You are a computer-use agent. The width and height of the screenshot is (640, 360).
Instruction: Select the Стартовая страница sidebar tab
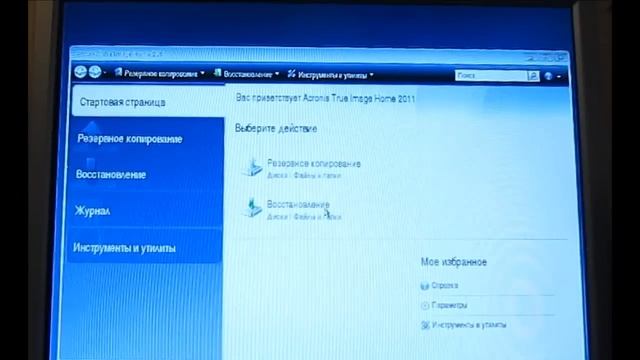pyautogui.click(x=148, y=102)
